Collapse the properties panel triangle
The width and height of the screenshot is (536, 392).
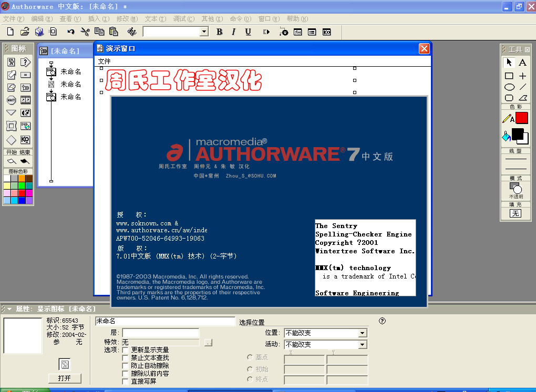(x=9, y=309)
